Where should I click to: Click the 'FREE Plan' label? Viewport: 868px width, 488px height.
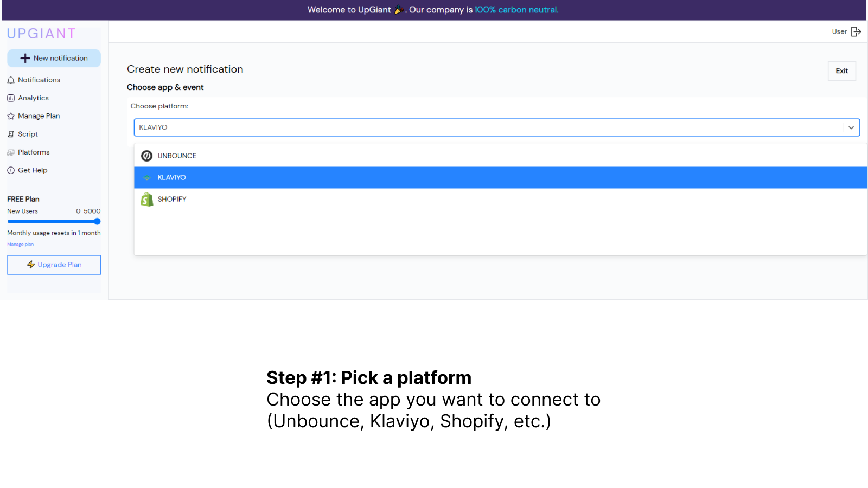tap(23, 199)
